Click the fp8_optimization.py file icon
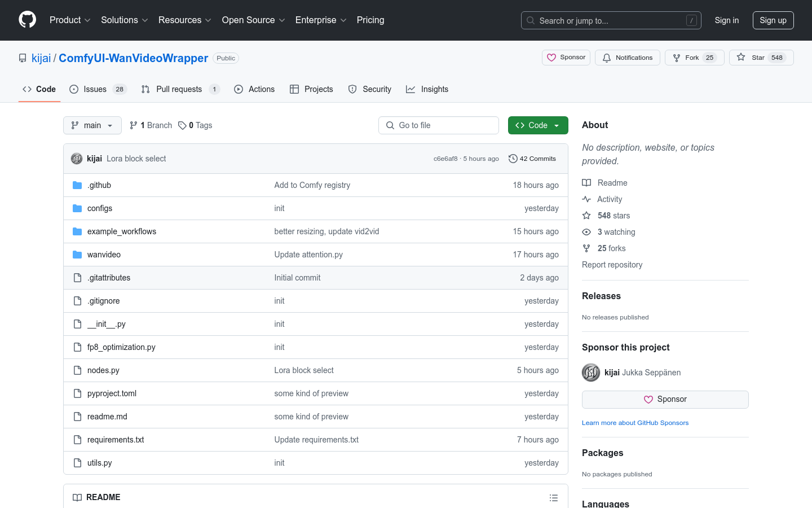Image resolution: width=812 pixels, height=508 pixels. pos(77,347)
